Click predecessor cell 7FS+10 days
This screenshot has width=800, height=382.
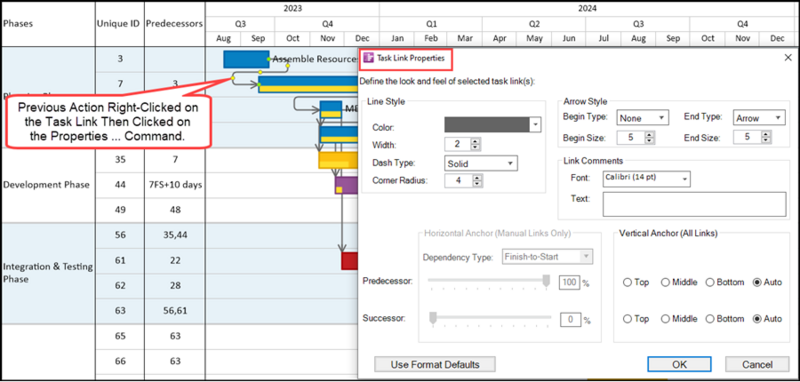(x=174, y=185)
